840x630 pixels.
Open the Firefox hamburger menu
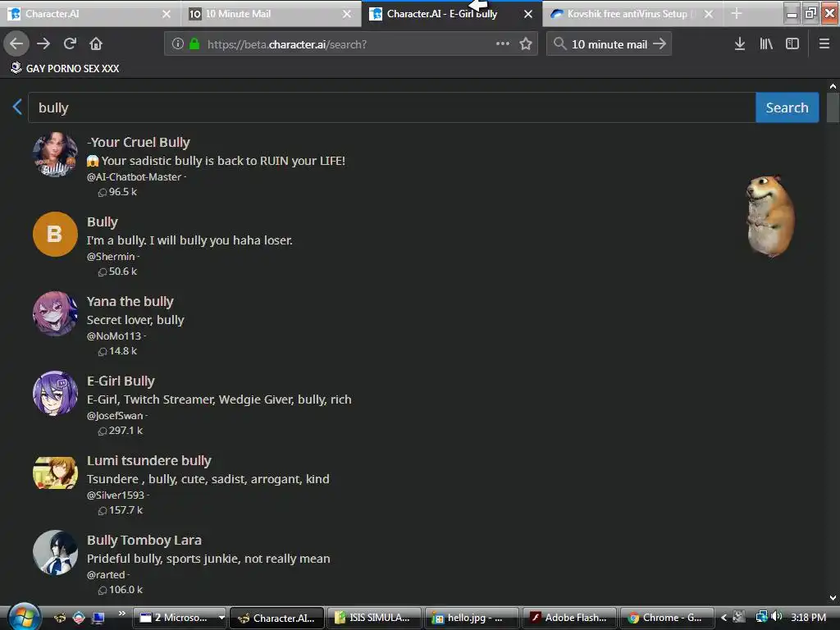coord(824,44)
